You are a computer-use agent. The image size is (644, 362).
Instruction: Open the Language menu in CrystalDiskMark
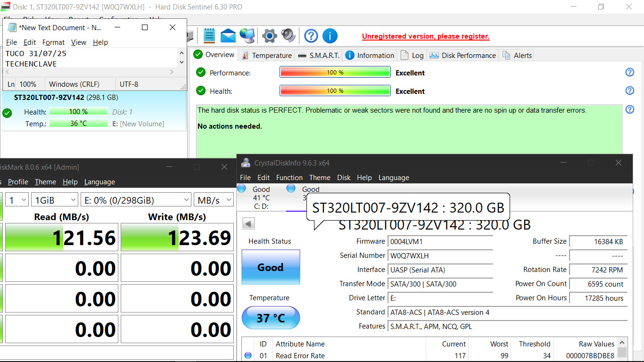click(x=99, y=181)
